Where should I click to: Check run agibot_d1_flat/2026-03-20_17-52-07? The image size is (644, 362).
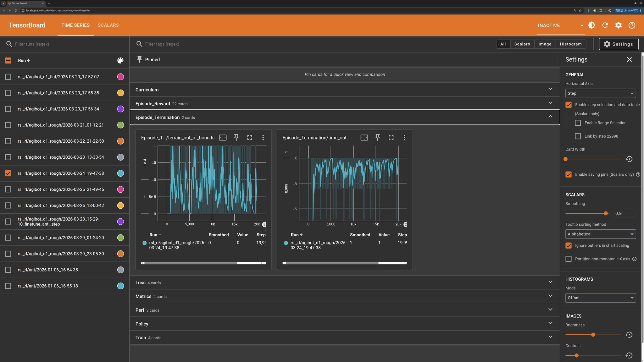click(8, 77)
